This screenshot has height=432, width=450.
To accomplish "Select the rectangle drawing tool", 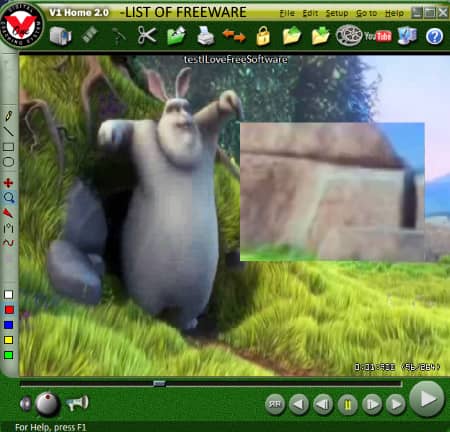I will [9, 147].
